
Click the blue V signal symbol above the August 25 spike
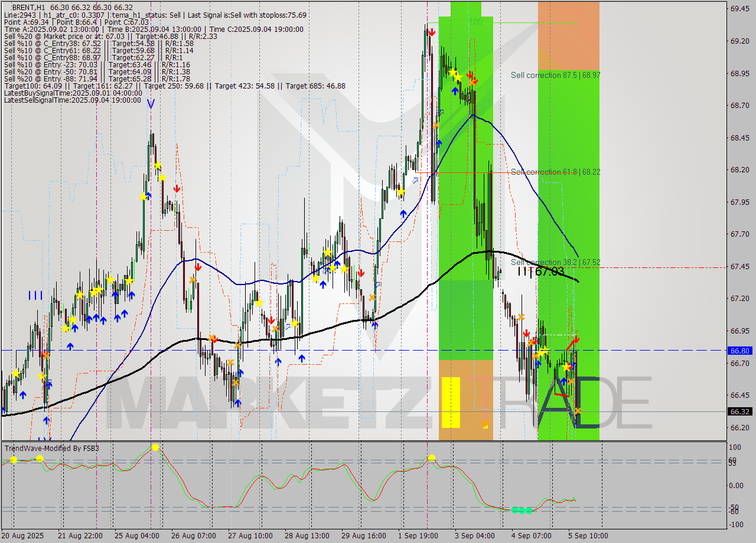coord(152,104)
